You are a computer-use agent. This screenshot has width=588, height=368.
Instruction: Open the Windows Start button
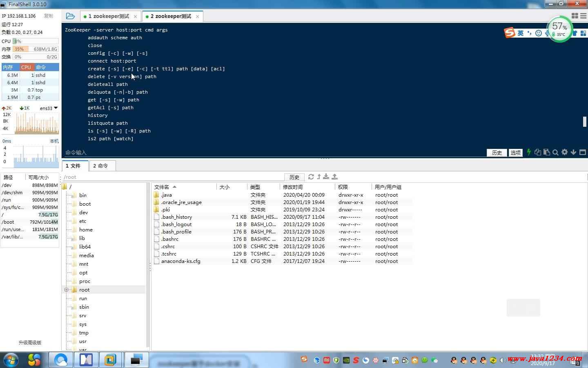pyautogui.click(x=11, y=360)
